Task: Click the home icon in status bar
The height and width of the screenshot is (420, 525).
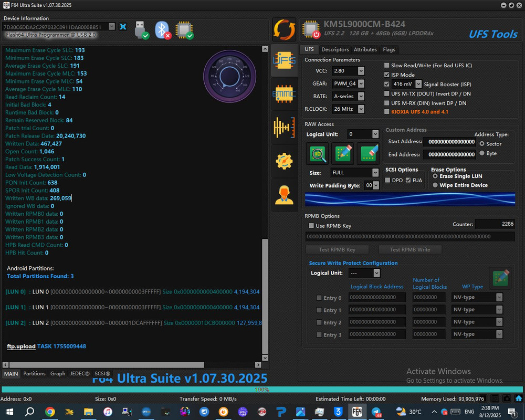Action: [519, 398]
